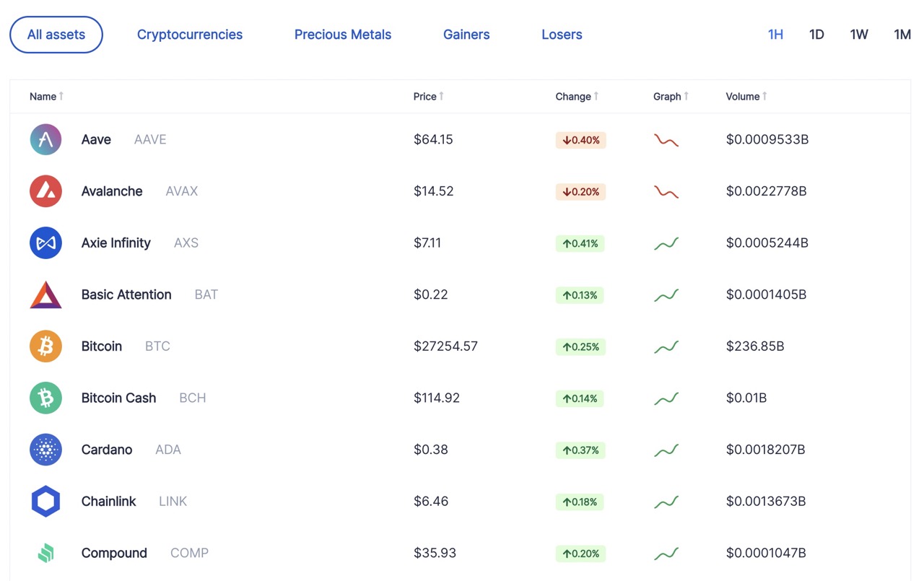Click the green Bitcoin Cash logo
The height and width of the screenshot is (581, 924).
[x=45, y=398]
